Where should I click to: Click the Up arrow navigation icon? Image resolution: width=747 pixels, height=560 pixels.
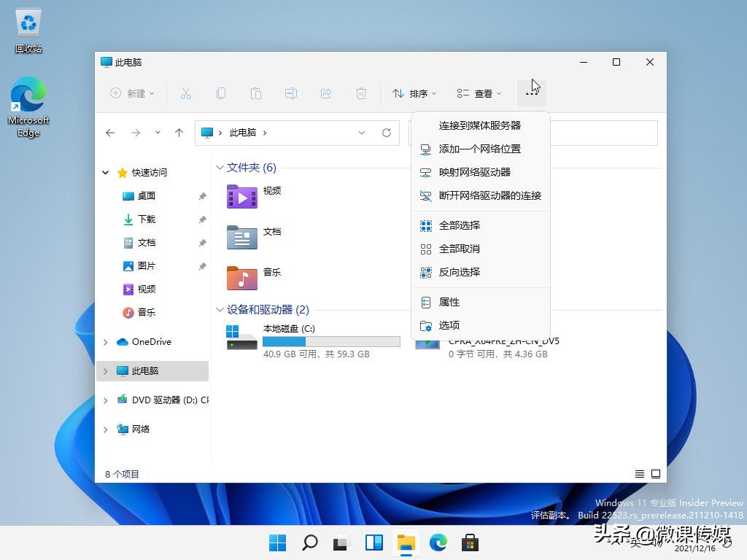point(179,133)
